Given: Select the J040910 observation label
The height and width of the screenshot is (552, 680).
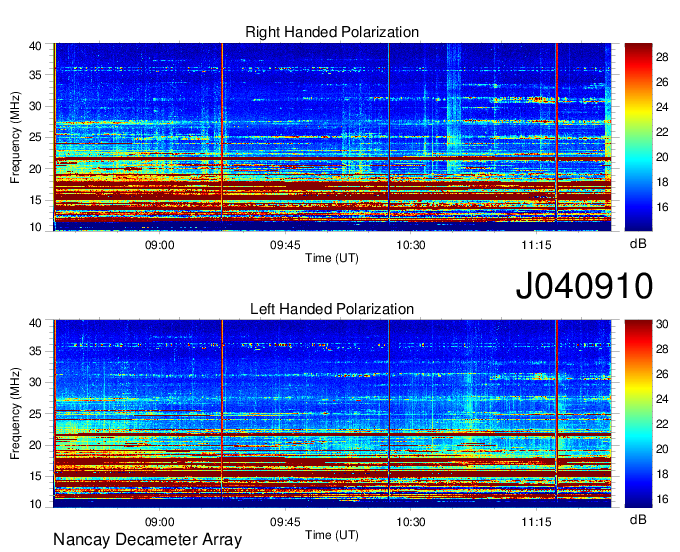Looking at the screenshot, I should [x=584, y=286].
